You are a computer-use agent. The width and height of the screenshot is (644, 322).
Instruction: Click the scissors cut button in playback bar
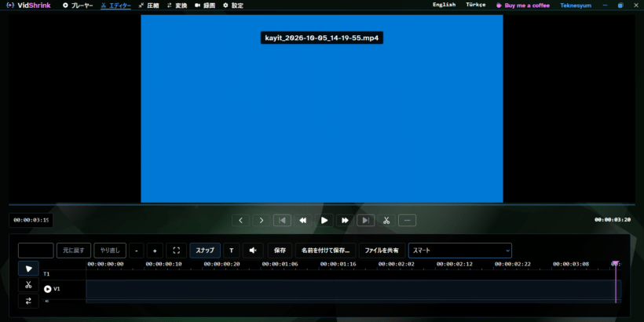tap(386, 221)
